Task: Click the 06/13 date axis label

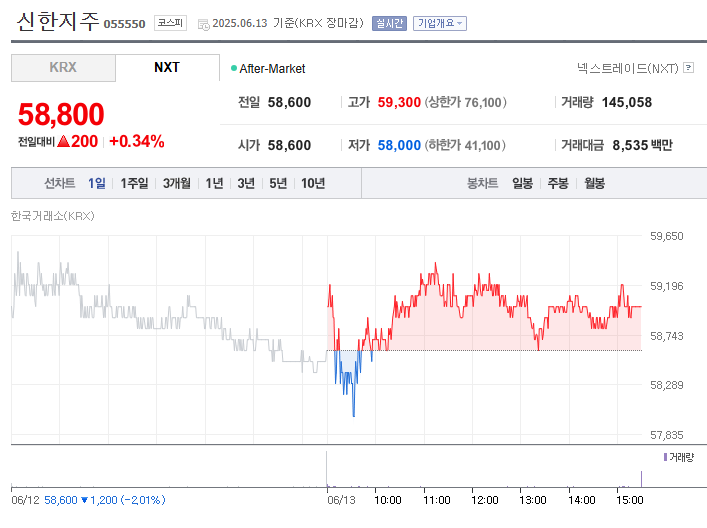Action: (341, 500)
